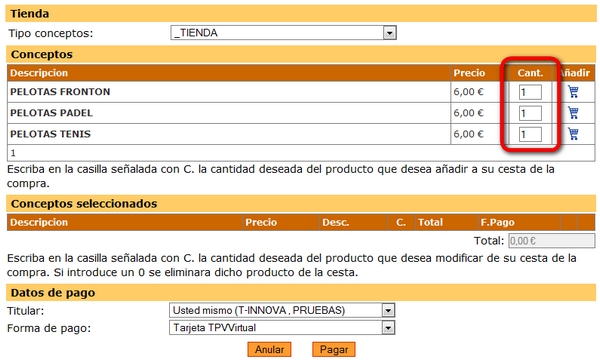600x363 pixels.
Task: Click the Anular button
Action: [269, 350]
